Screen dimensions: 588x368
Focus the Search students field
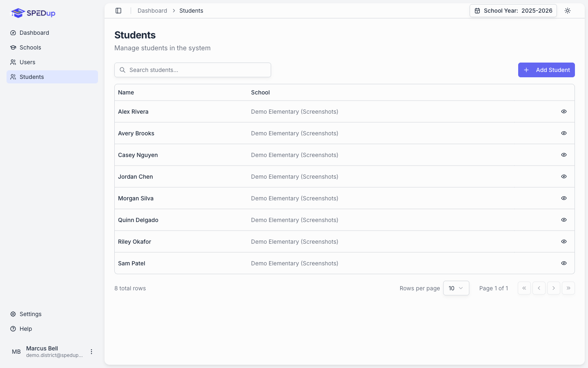pos(193,70)
